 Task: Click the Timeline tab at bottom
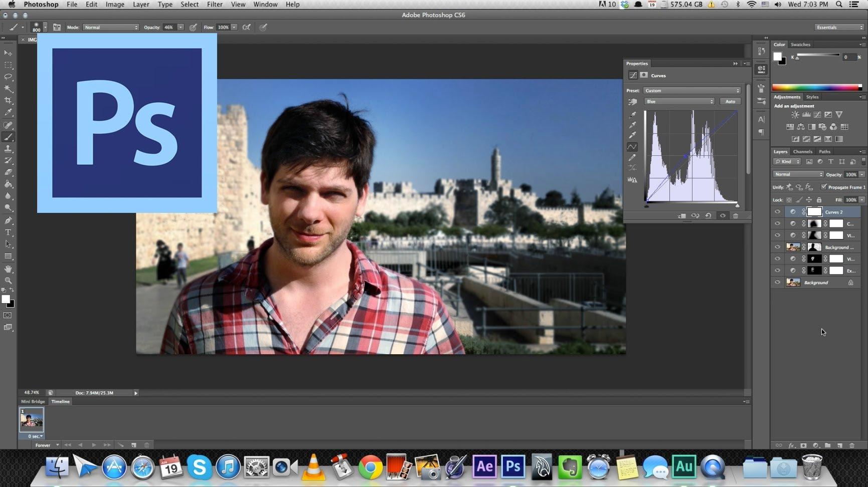(60, 401)
